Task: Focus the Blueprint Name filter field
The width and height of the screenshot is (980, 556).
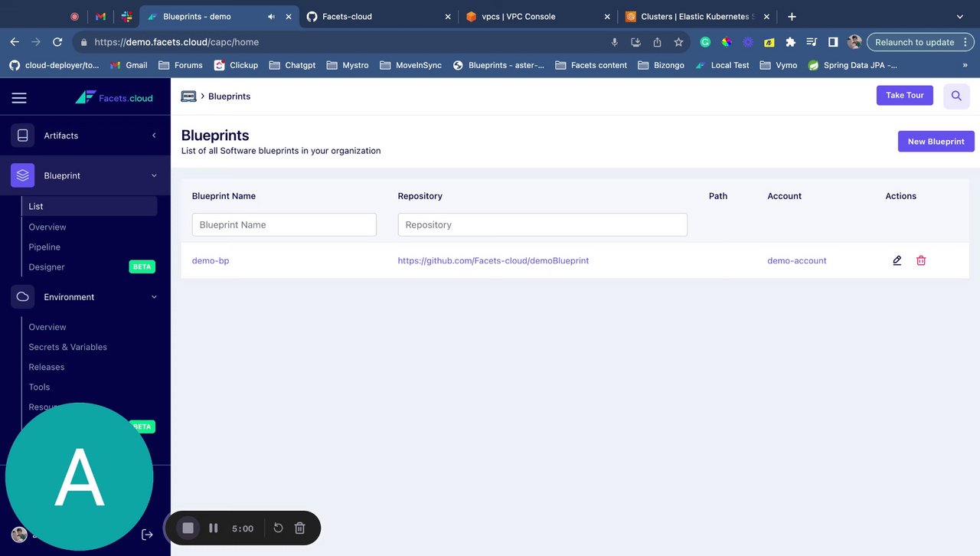Action: tap(284, 224)
